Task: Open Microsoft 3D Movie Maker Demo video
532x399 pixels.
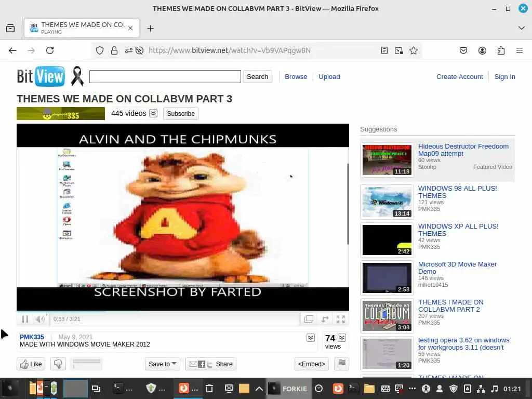Action: pos(457,268)
